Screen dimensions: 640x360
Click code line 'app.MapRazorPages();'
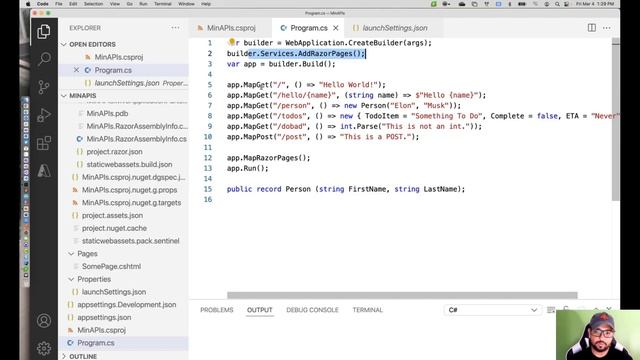(268, 158)
